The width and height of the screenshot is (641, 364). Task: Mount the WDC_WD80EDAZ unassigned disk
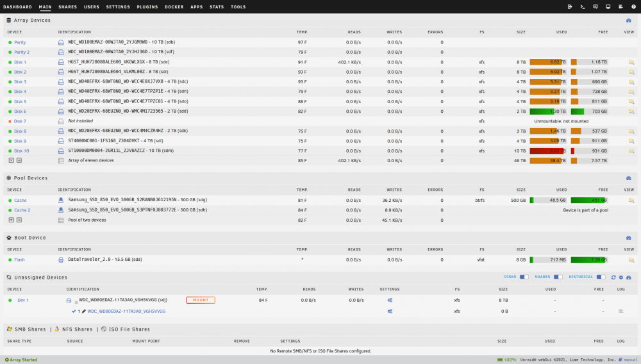point(201,301)
